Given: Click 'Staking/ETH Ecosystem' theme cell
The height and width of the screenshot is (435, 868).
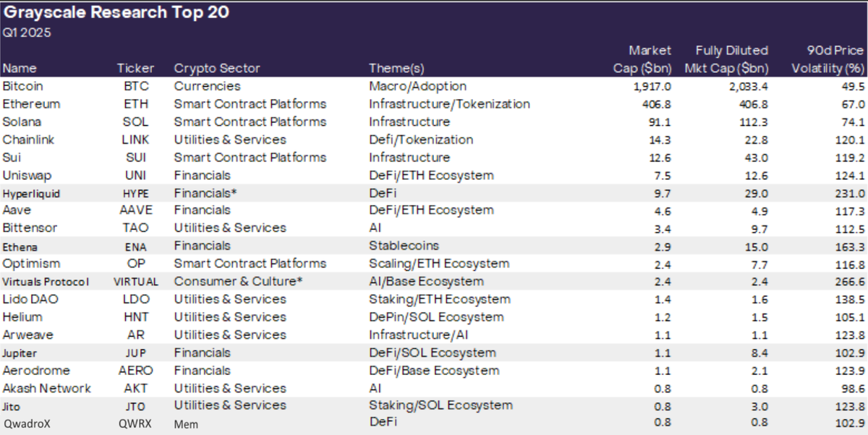Looking at the screenshot, I should [x=439, y=299].
